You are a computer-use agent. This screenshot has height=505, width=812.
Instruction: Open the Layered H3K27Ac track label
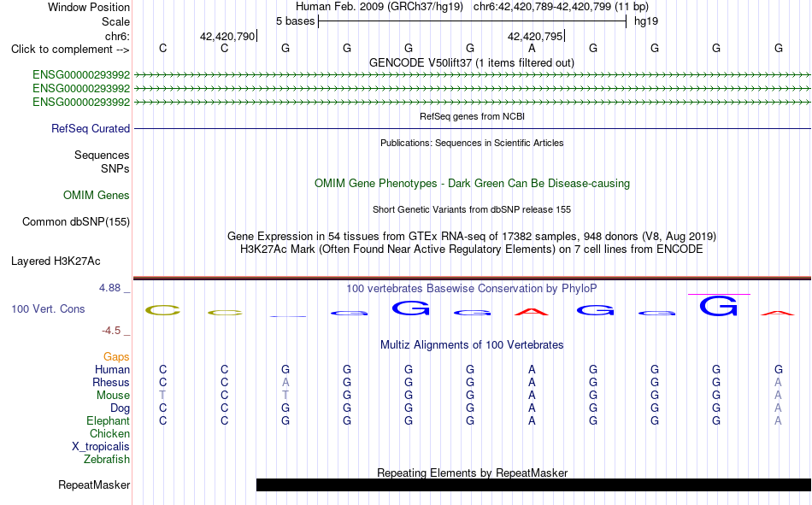[56, 261]
